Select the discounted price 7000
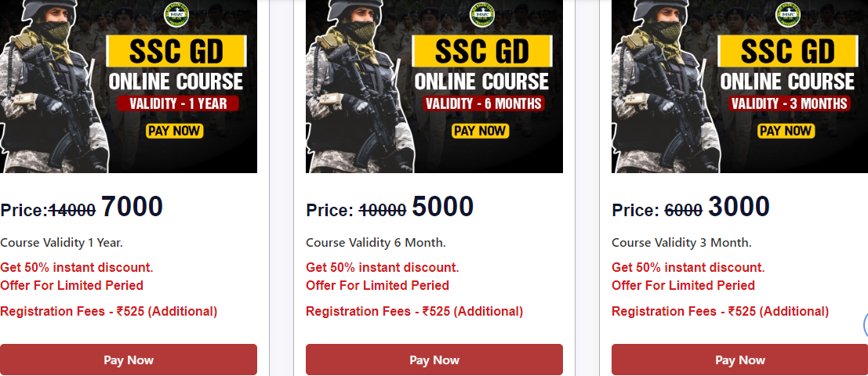This screenshot has height=376, width=868. click(x=132, y=207)
